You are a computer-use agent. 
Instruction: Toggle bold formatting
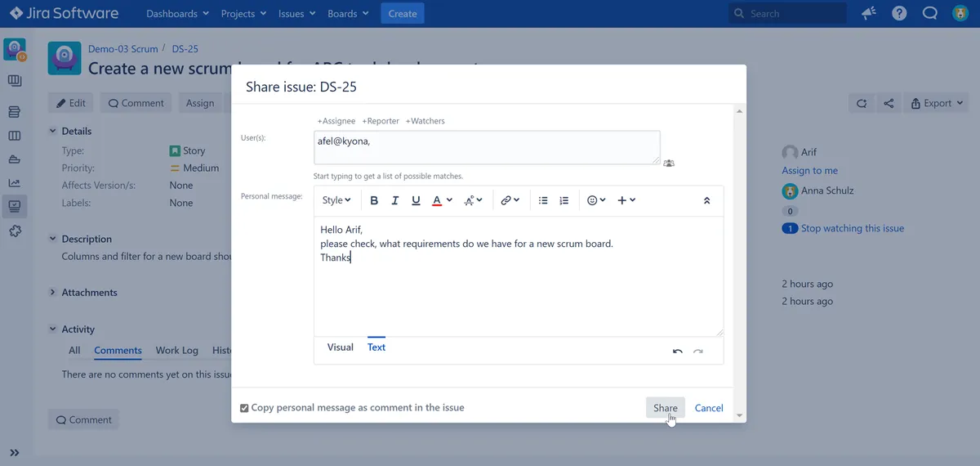click(x=374, y=200)
